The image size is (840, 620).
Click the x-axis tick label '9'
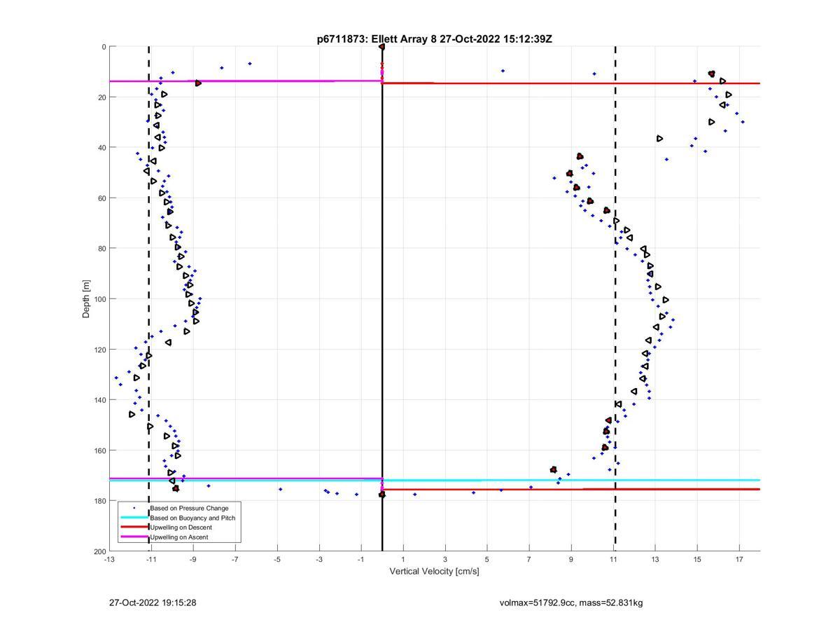click(571, 559)
